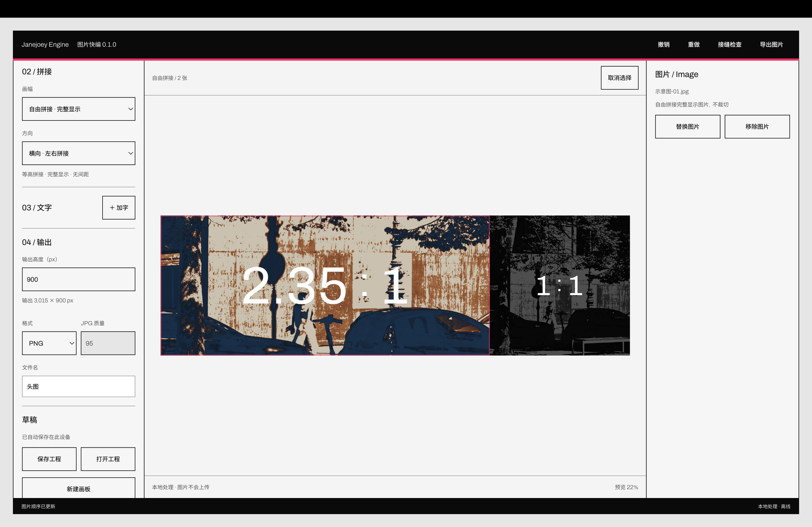Click the Janejoey Engine title
The width and height of the screenshot is (812, 527).
45,44
